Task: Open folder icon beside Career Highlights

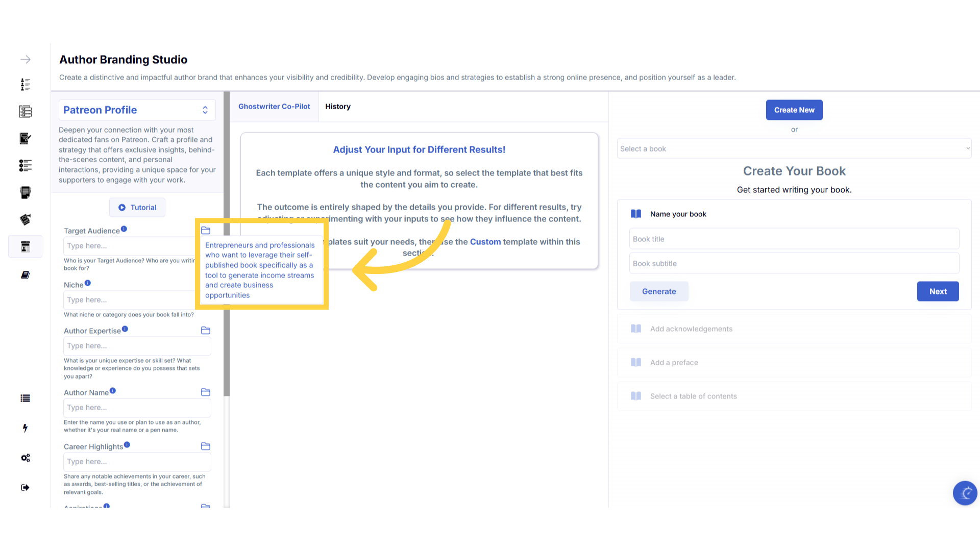Action: tap(206, 446)
